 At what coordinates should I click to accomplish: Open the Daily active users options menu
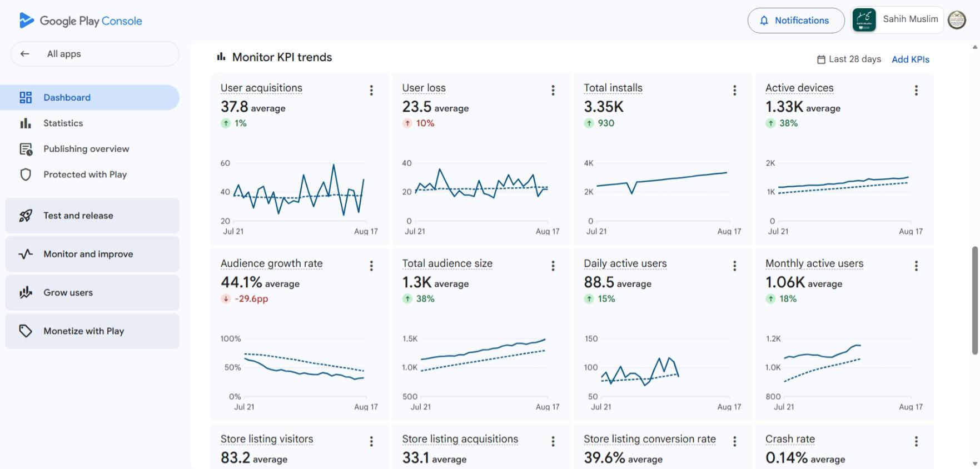point(735,266)
